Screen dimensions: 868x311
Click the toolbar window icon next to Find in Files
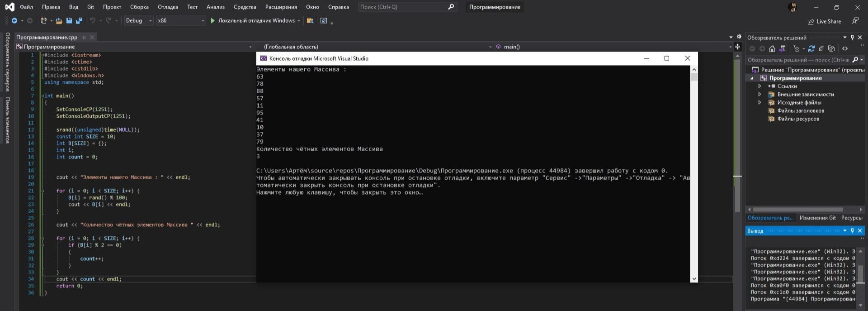(324, 21)
